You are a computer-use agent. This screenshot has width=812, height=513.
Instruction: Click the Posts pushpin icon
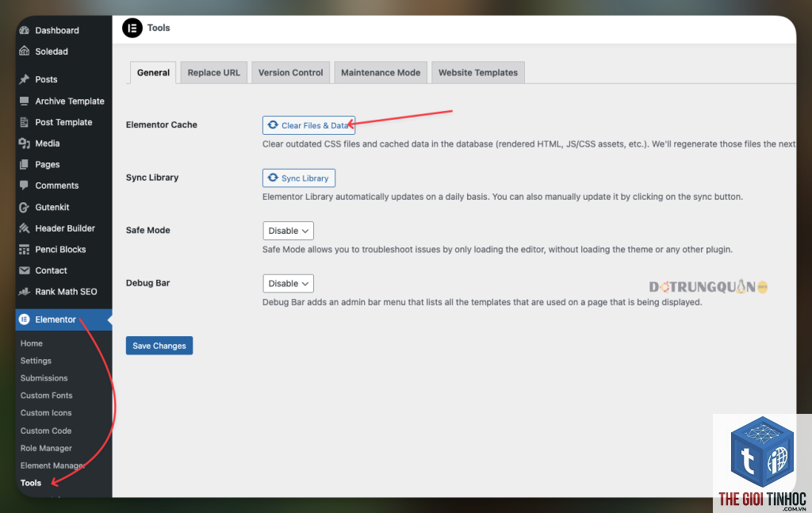point(25,79)
